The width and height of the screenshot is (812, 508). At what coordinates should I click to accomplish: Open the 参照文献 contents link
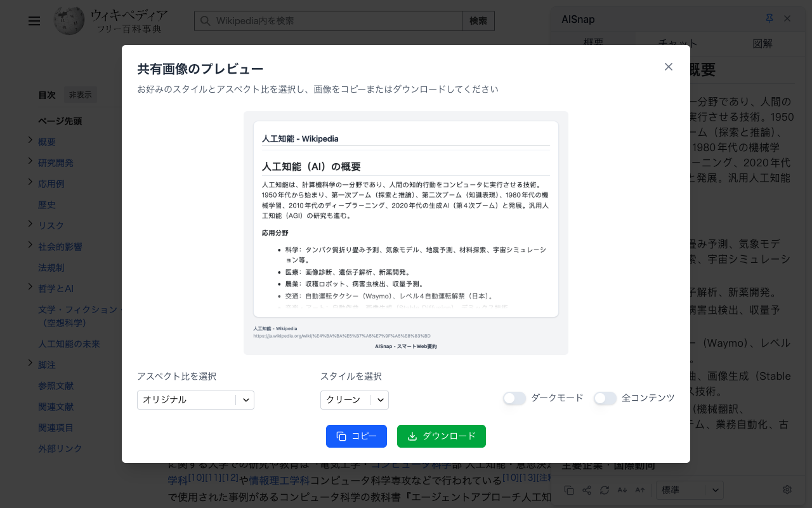tap(56, 386)
